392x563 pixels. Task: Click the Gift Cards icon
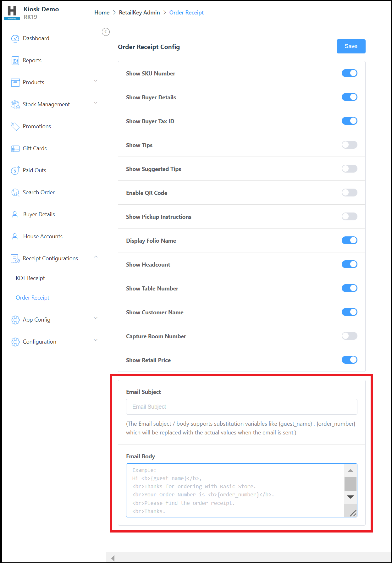[15, 148]
